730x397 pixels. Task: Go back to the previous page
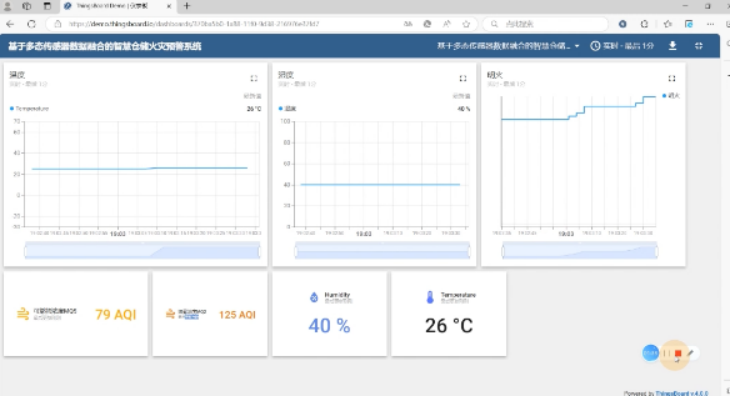pos(10,24)
